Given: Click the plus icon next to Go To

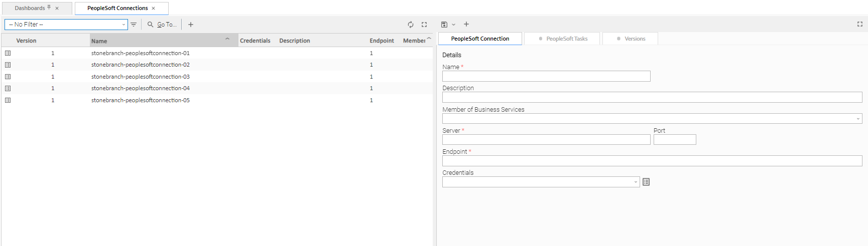Looking at the screenshot, I should [191, 25].
